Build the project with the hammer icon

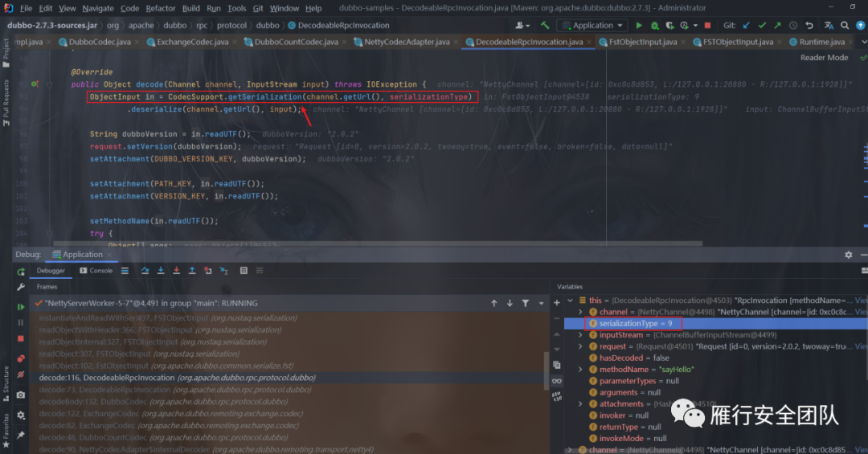[545, 26]
